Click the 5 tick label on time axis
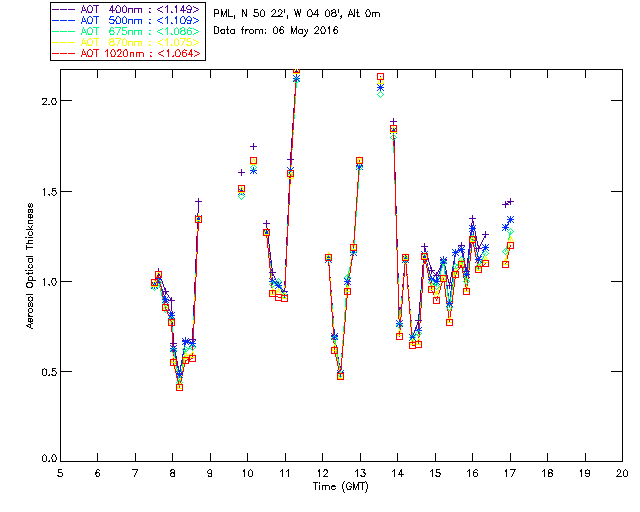This screenshot has width=640, height=512. (60, 472)
